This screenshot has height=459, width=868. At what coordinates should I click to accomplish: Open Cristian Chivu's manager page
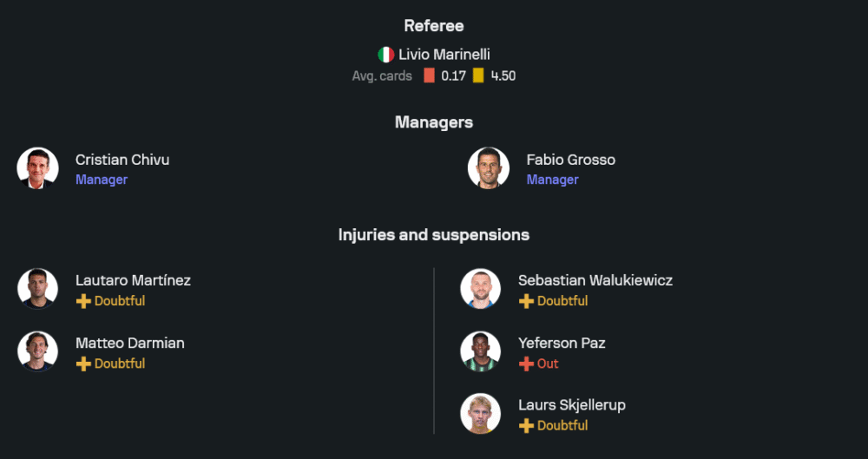click(122, 160)
